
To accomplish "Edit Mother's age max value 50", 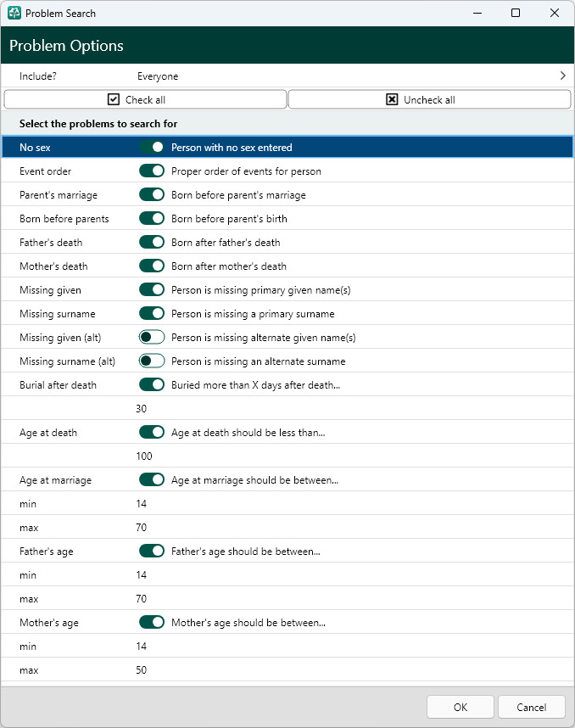I will (141, 670).
